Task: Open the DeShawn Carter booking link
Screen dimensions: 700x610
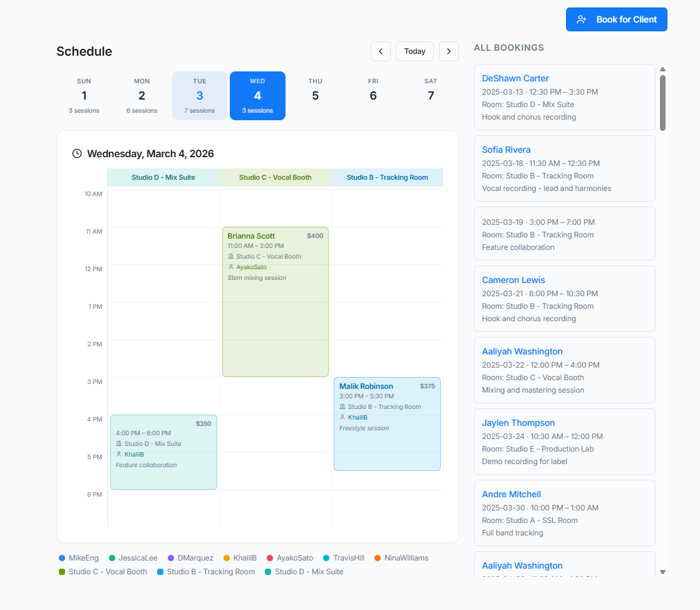Action: [x=515, y=78]
